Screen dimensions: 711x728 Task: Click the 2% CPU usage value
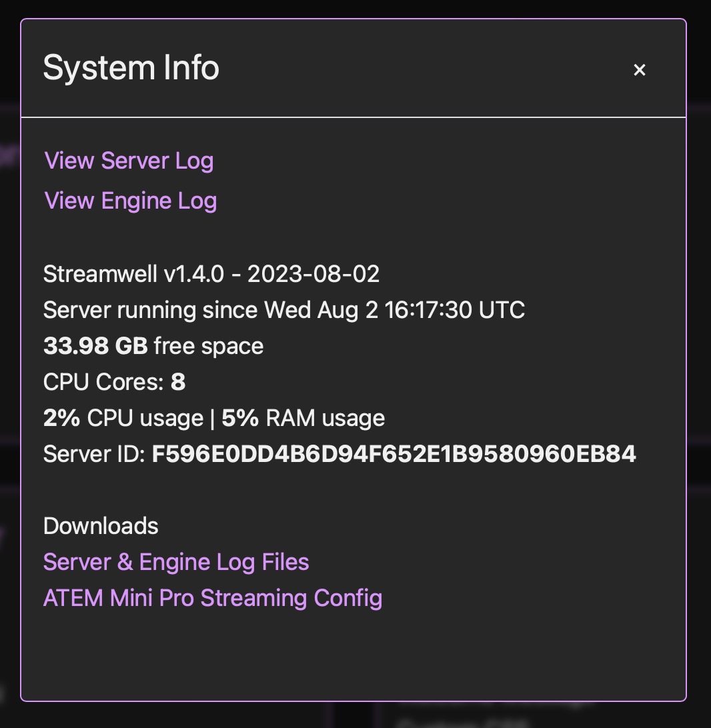click(x=61, y=418)
